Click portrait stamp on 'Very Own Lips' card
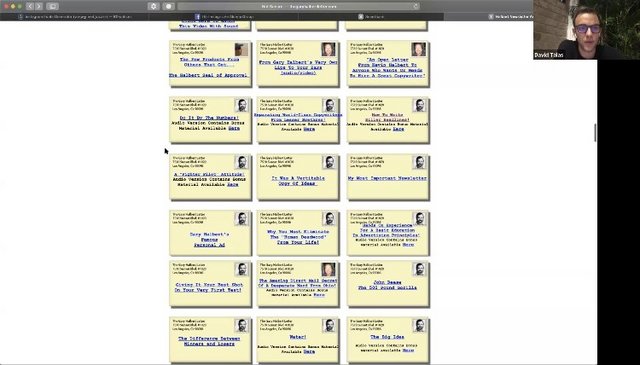This screenshot has width=640, height=365. click(329, 49)
